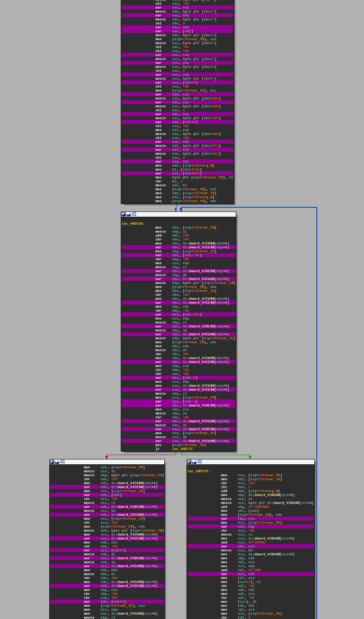Click the third title icon on loc_40317F node

(200, 462)
